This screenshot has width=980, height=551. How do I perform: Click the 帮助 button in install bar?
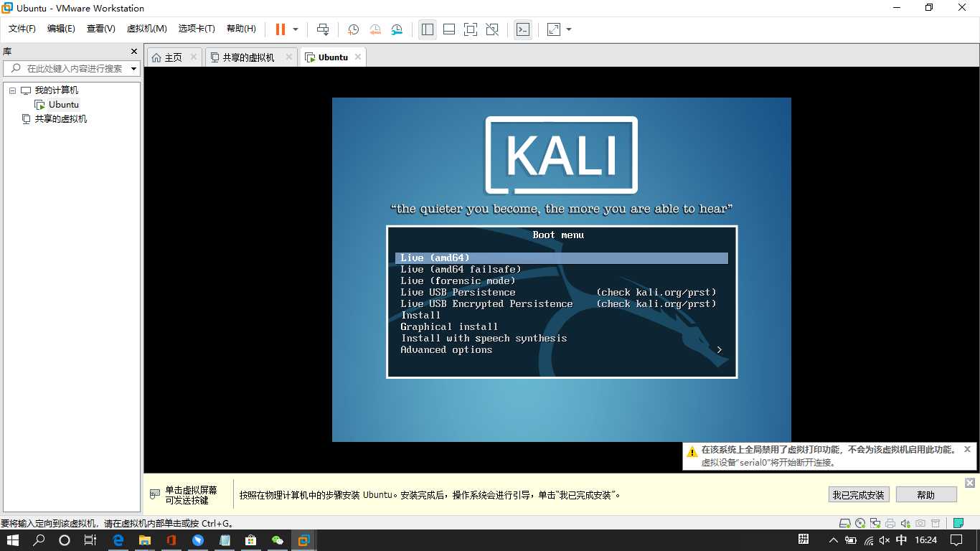pos(926,494)
